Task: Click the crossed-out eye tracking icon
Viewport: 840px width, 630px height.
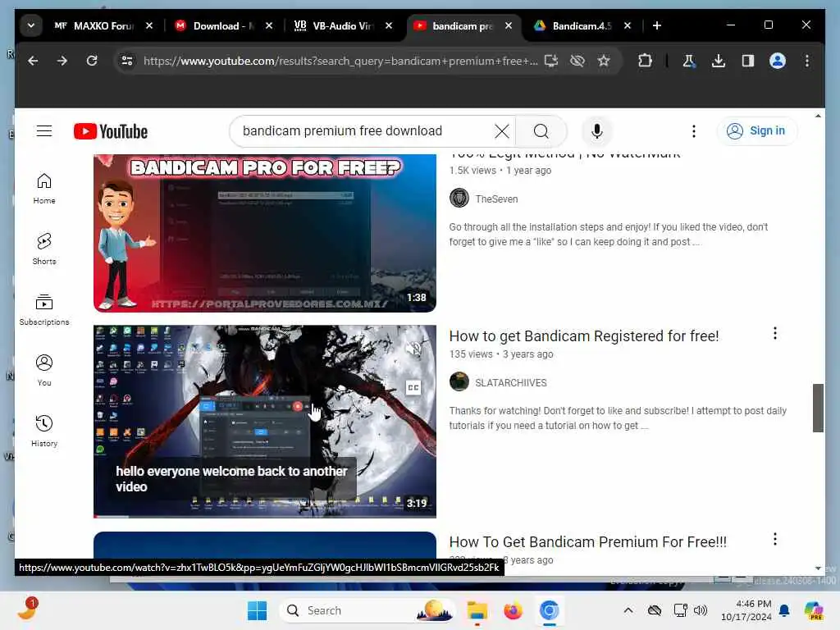Action: click(577, 61)
